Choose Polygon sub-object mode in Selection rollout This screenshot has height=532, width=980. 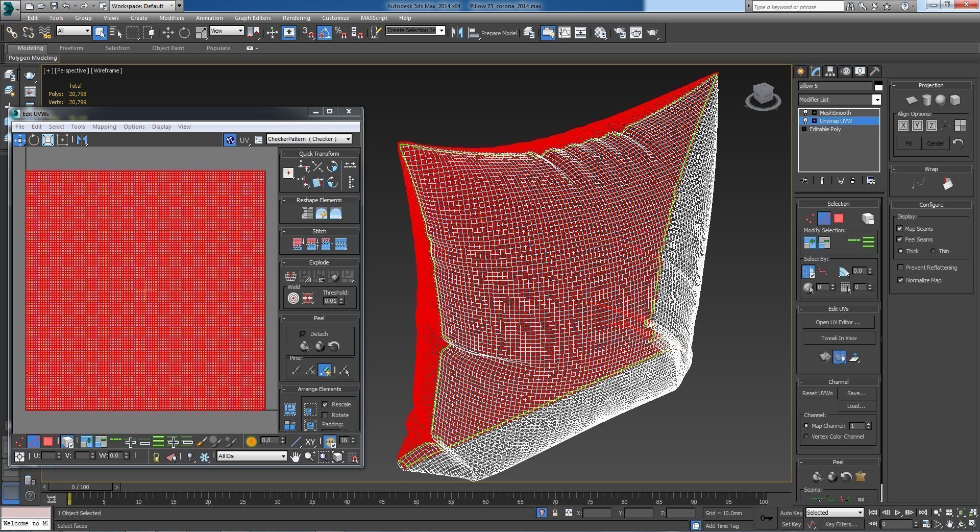pos(839,219)
